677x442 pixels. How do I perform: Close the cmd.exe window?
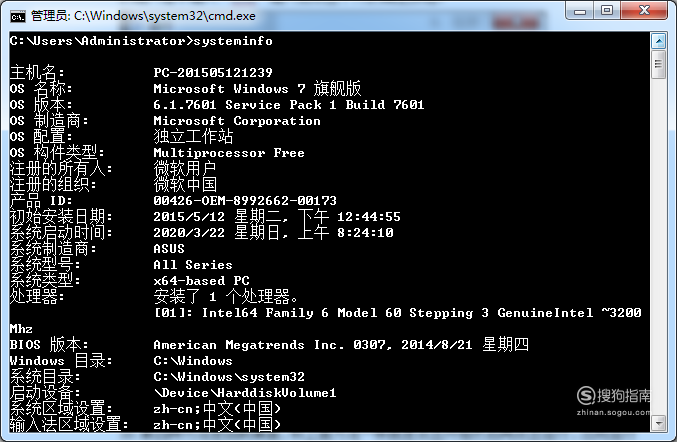tap(644, 10)
